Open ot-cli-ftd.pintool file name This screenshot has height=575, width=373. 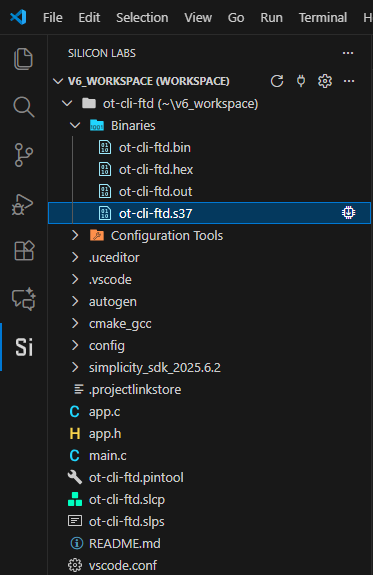pos(136,477)
